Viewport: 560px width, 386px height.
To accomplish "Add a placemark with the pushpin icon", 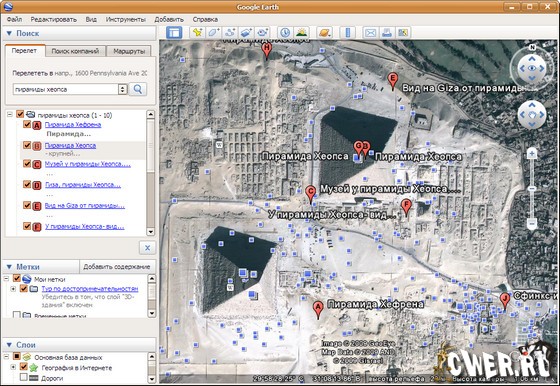I will tap(197, 33).
